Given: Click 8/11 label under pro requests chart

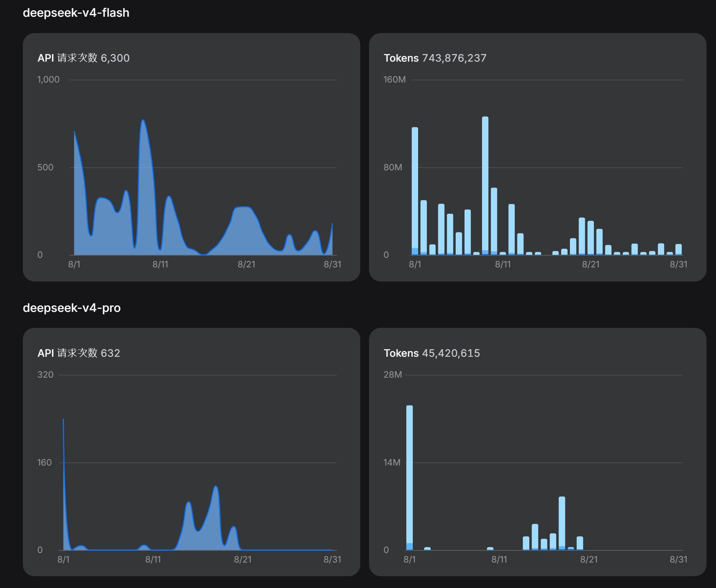Looking at the screenshot, I should pos(153,559).
